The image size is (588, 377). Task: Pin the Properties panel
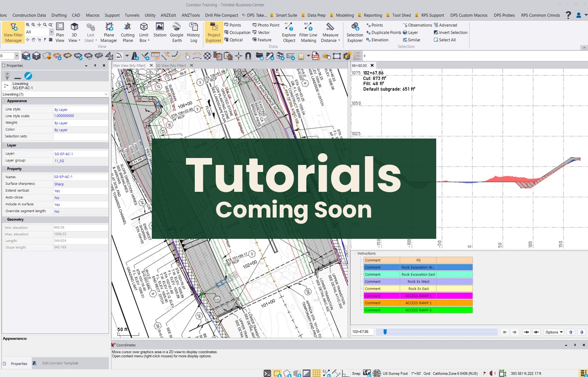pos(95,65)
